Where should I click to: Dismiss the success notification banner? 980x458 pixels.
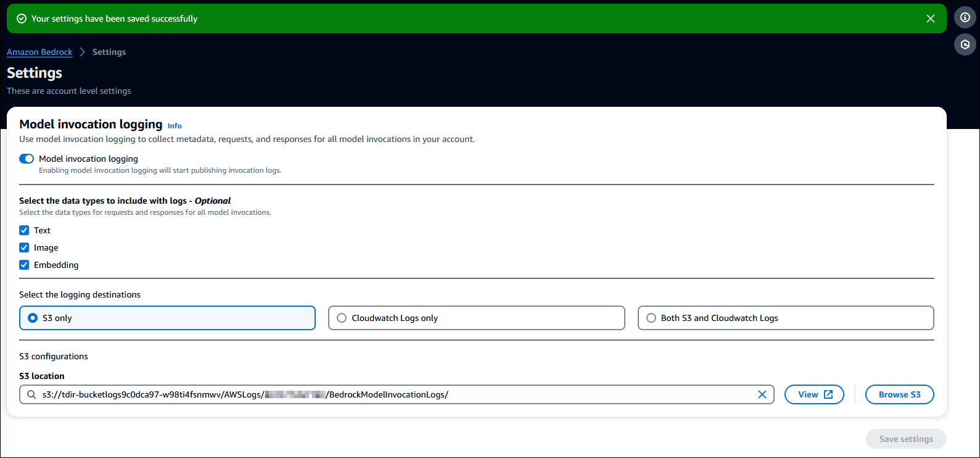(931, 19)
